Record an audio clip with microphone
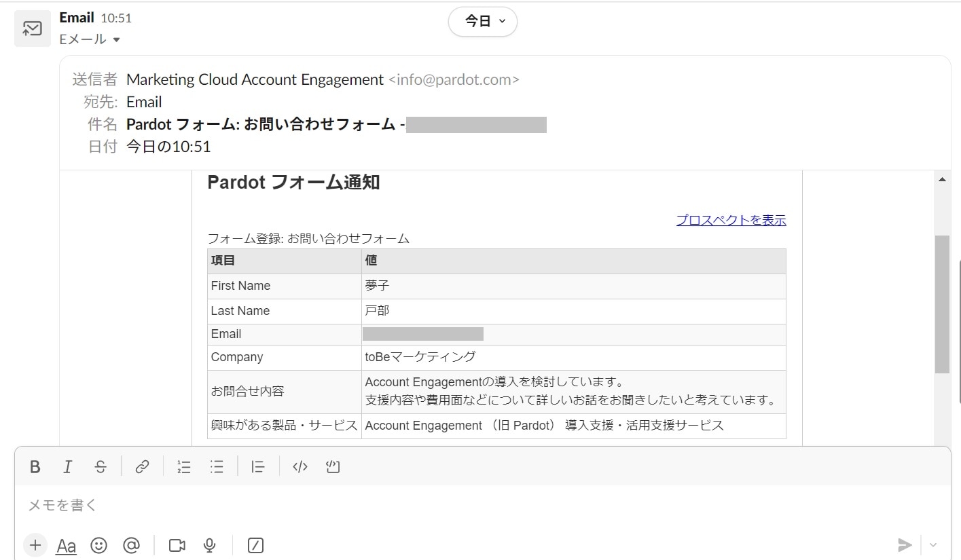 click(x=210, y=545)
